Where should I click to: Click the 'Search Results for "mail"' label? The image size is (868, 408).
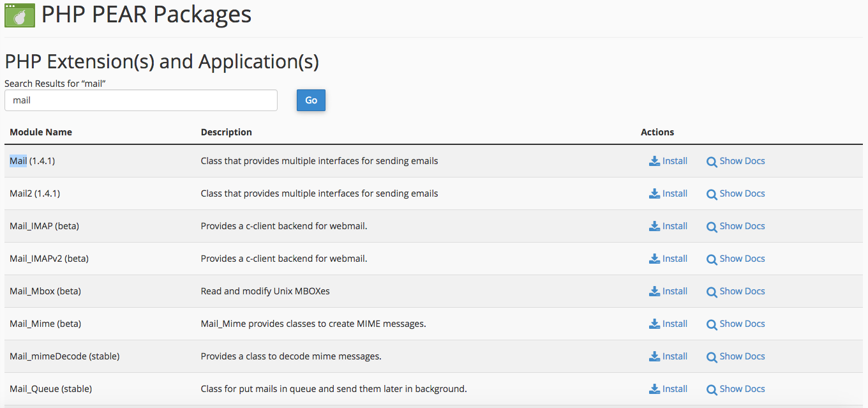55,84
